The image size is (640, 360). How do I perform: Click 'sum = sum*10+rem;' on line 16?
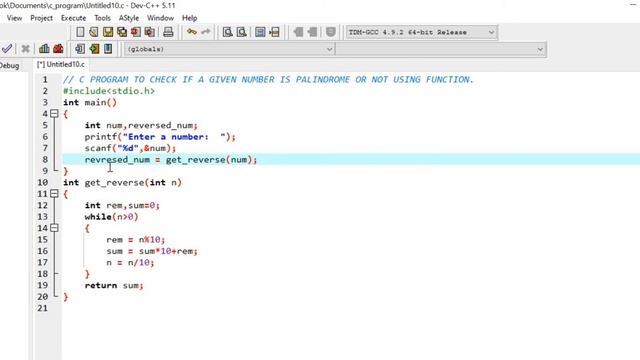pyautogui.click(x=152, y=251)
